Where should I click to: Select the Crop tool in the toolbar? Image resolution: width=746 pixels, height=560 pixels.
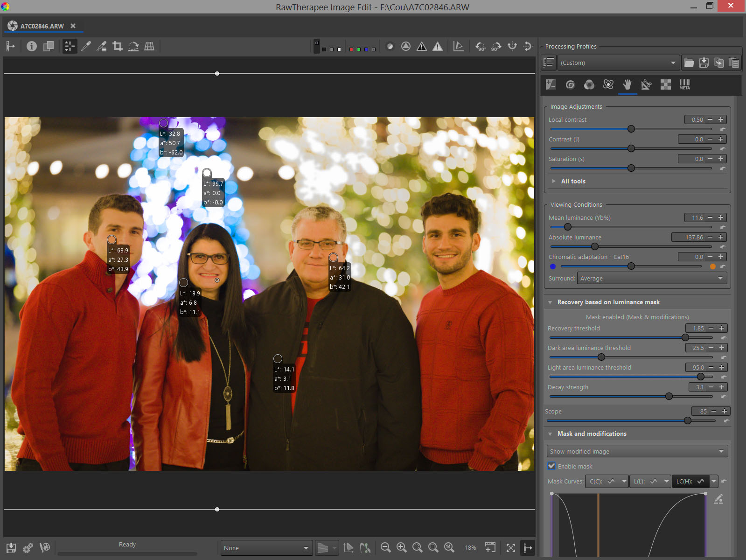[x=118, y=46]
